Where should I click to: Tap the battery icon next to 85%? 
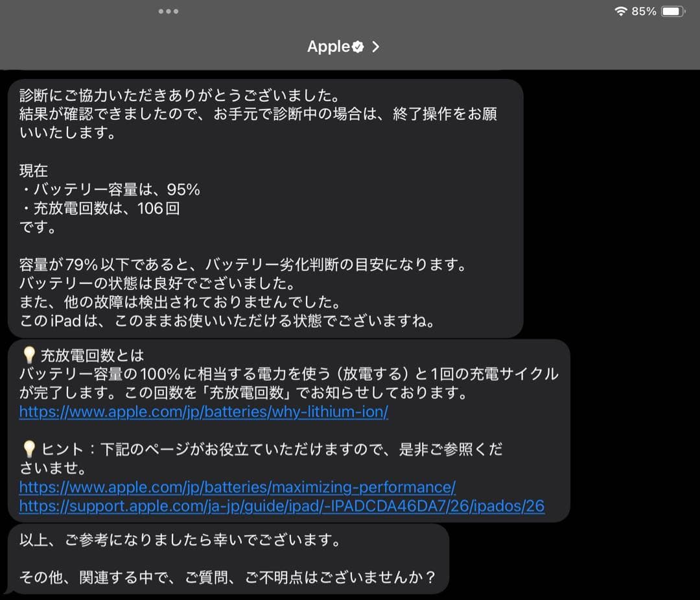pos(675,10)
